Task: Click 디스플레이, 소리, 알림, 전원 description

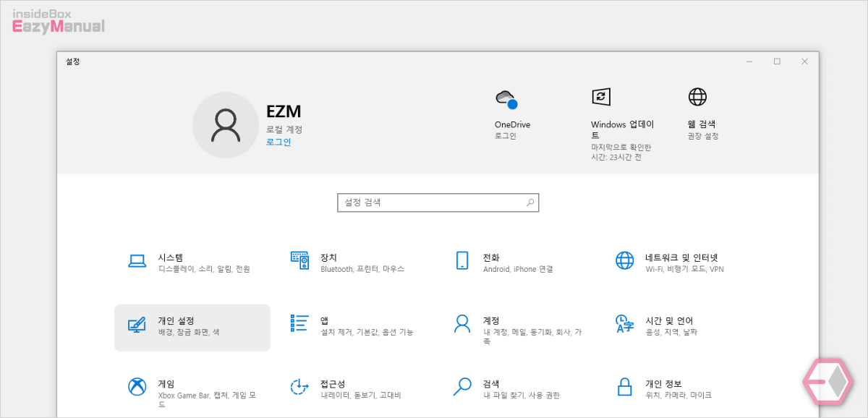Action: click(204, 269)
